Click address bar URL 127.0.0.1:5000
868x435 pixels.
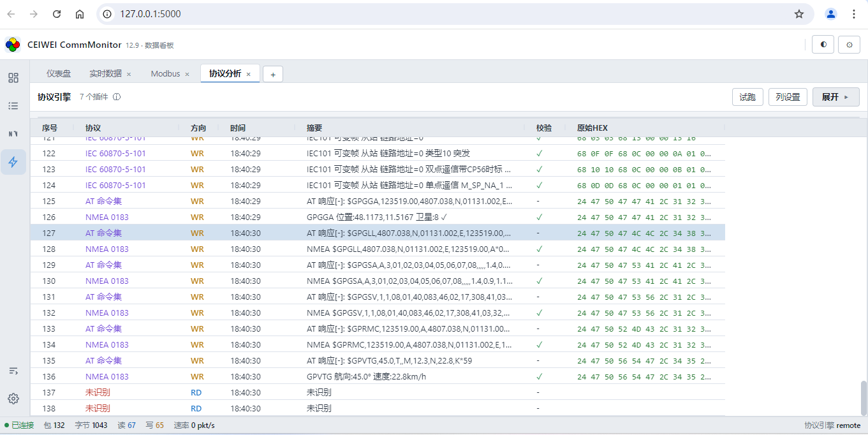[151, 14]
